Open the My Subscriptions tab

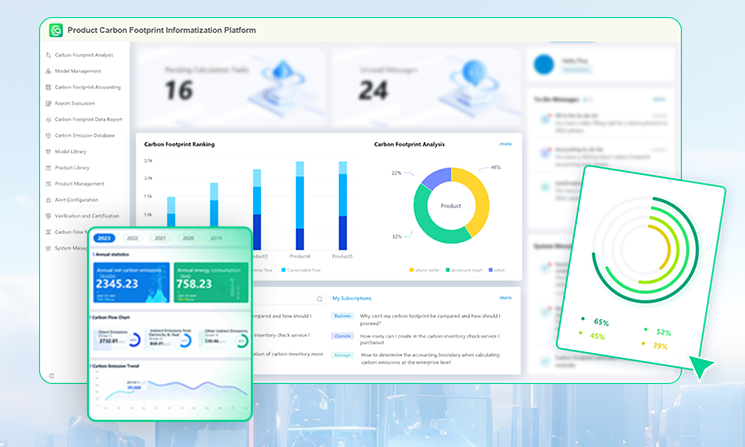pos(352,298)
